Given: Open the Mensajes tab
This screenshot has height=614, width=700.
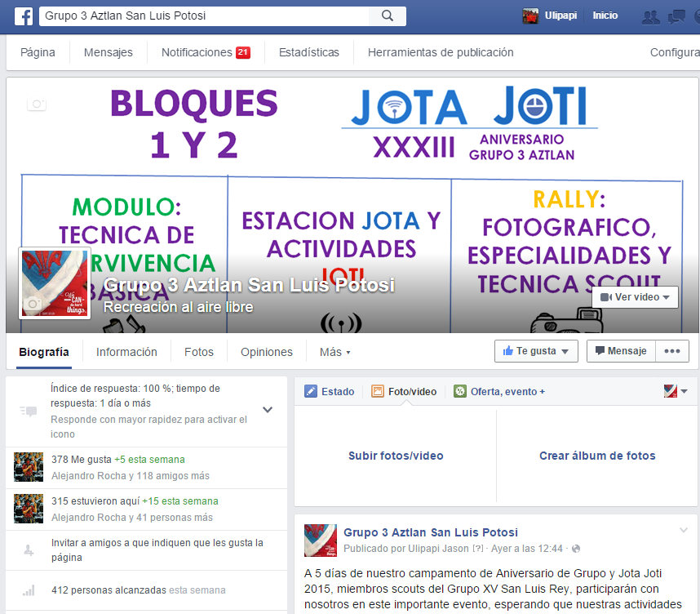Looking at the screenshot, I should 109,52.
